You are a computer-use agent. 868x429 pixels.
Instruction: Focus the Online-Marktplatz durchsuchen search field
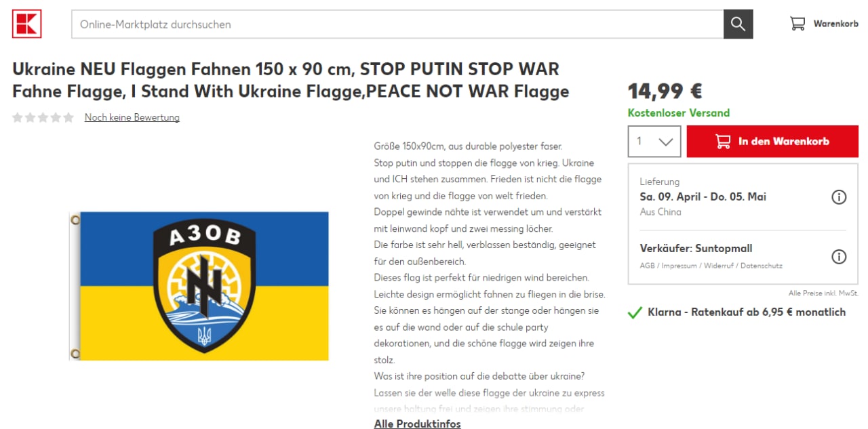(x=397, y=24)
